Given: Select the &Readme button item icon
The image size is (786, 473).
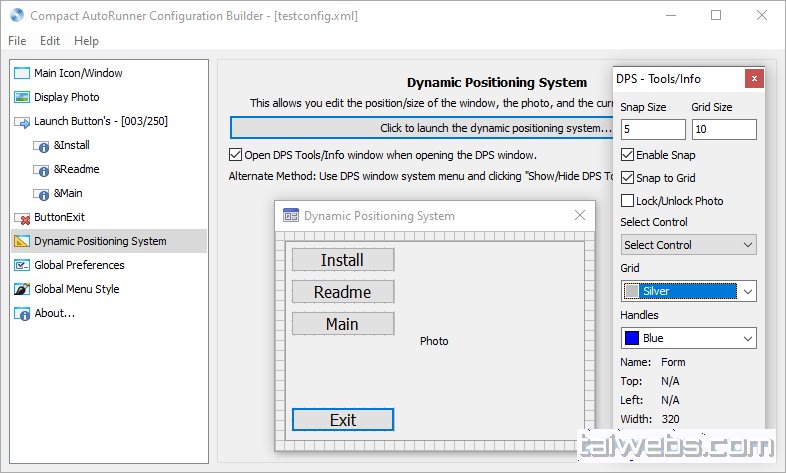Looking at the screenshot, I should pos(42,169).
